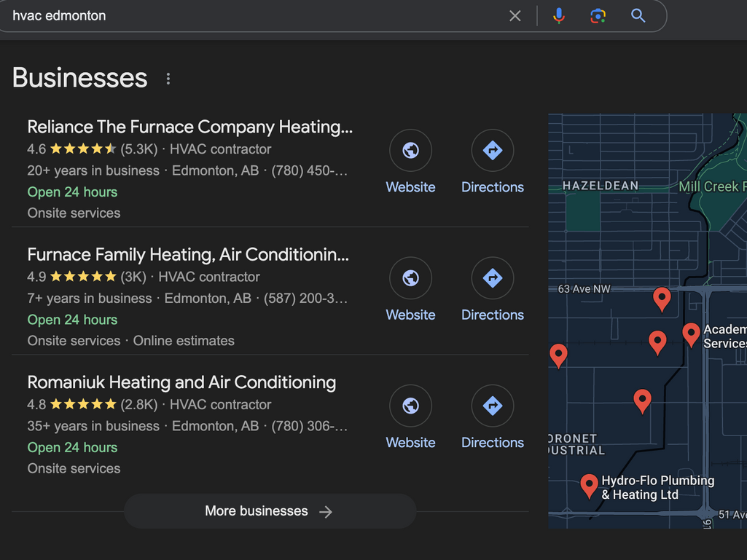This screenshot has width=747, height=560.
Task: Open Romaniuk Heating and Air Conditioning listing
Action: 181,382
